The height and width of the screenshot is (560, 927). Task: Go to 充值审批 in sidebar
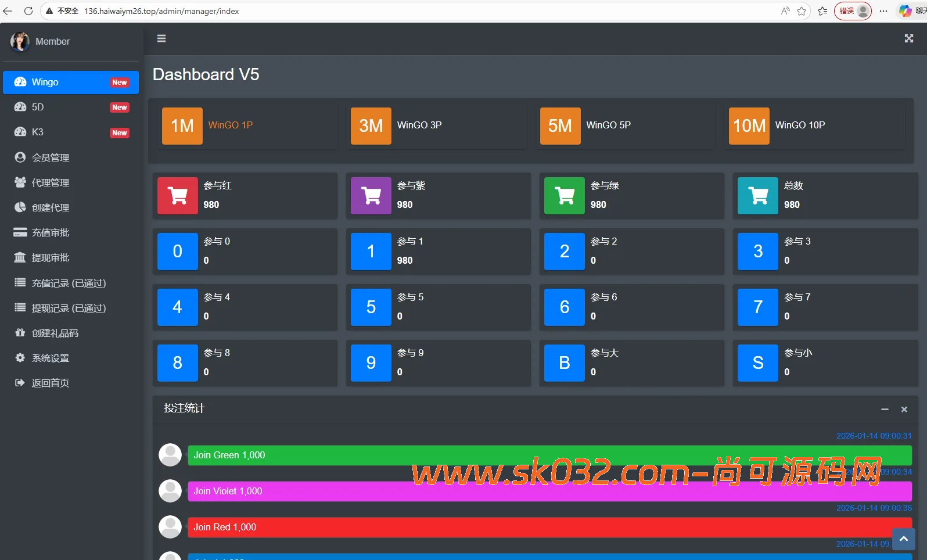click(x=51, y=232)
